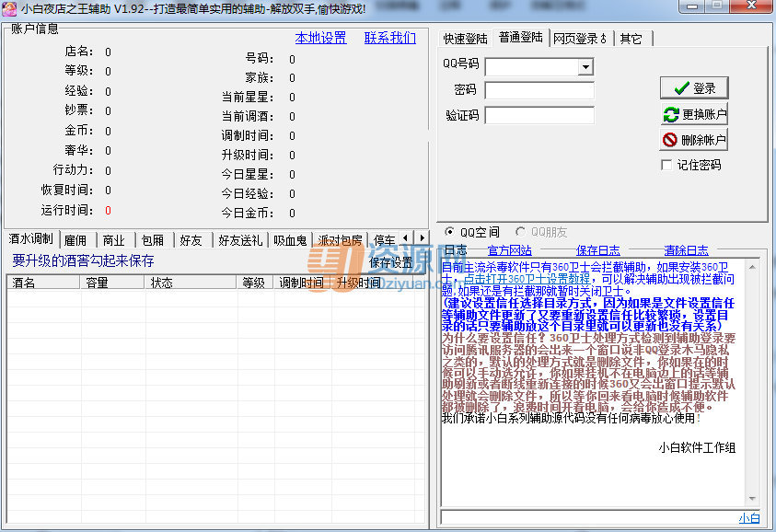The height and width of the screenshot is (532, 776).
Task: Select the 吸血鬼 tab
Action: pyautogui.click(x=291, y=240)
